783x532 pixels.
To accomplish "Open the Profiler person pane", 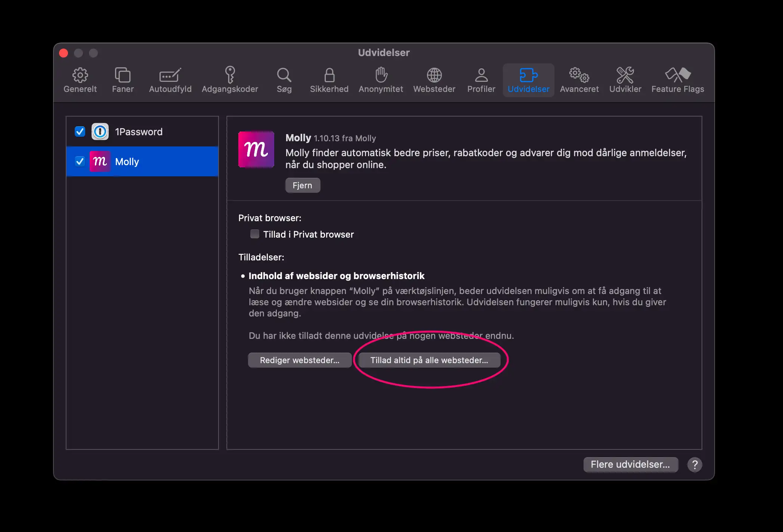I will [x=481, y=80].
